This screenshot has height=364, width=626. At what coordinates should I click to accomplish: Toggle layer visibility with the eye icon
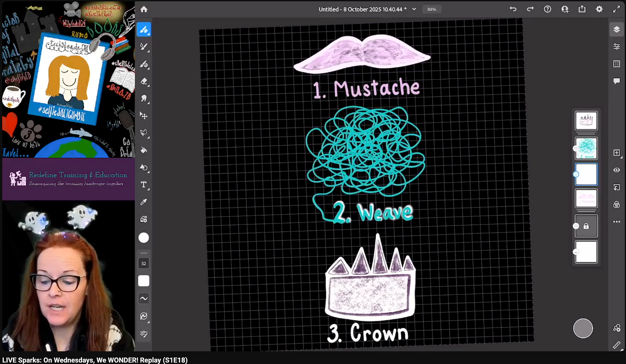tap(617, 170)
